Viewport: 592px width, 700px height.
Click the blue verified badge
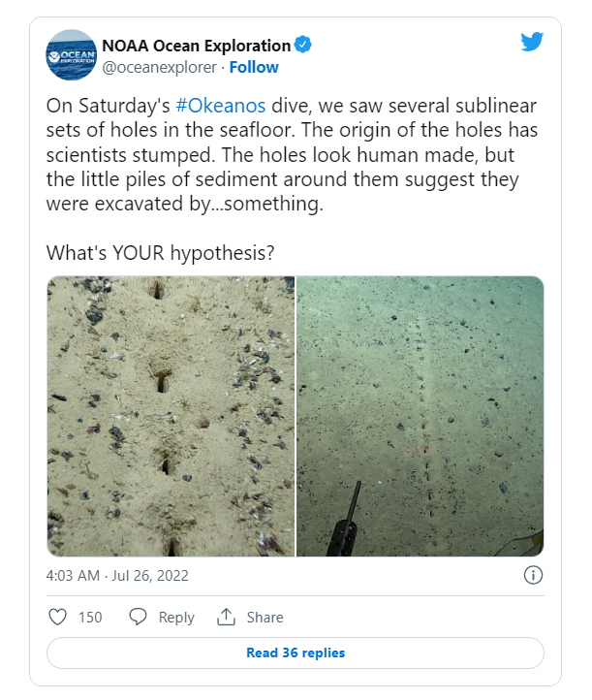click(304, 45)
